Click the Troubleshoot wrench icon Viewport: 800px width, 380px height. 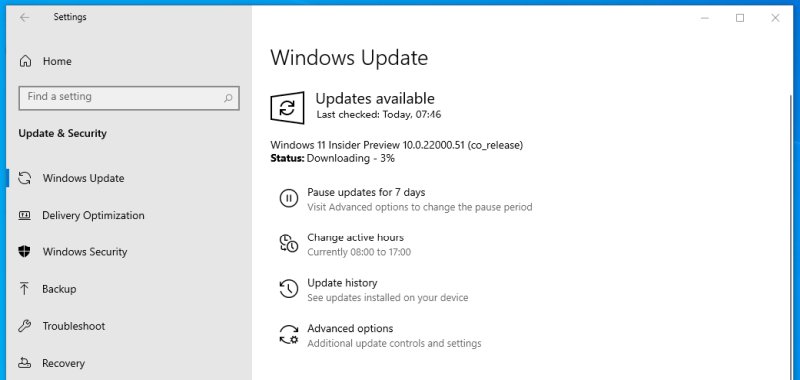pos(24,326)
